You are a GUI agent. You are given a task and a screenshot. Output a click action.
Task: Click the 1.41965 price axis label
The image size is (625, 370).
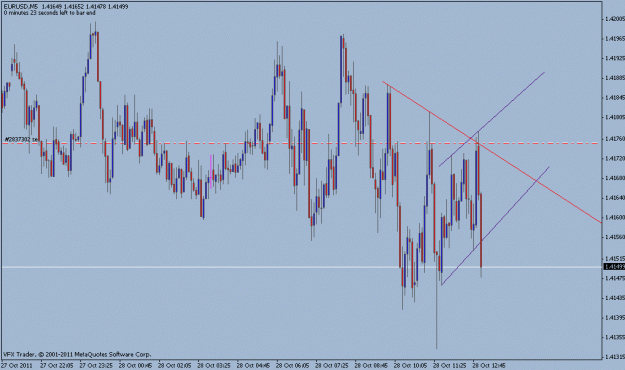[x=615, y=39]
